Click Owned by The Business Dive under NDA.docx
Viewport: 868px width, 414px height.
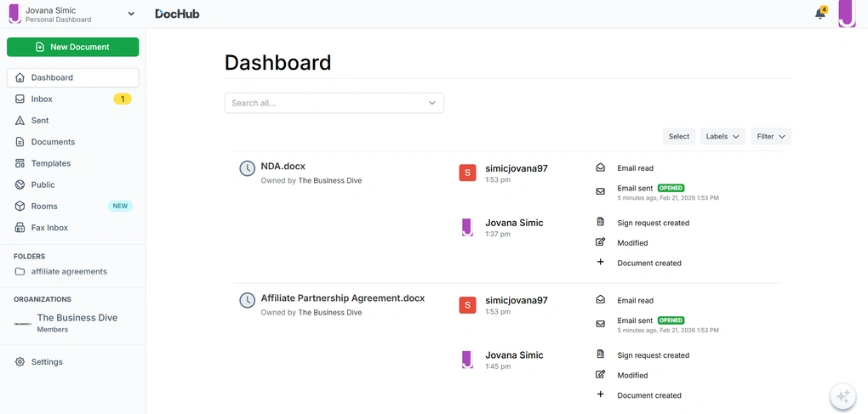(x=311, y=180)
